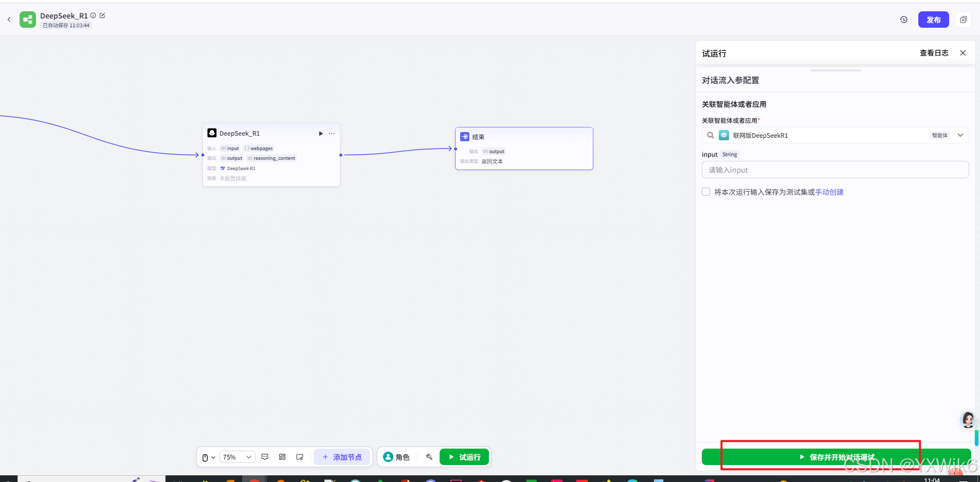
Task: Click the reasoning_content output tag
Action: (271, 158)
